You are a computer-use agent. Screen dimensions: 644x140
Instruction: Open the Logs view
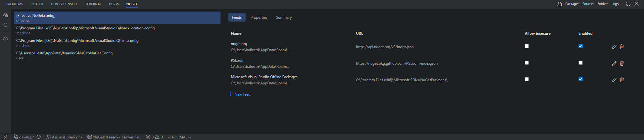pyautogui.click(x=615, y=4)
